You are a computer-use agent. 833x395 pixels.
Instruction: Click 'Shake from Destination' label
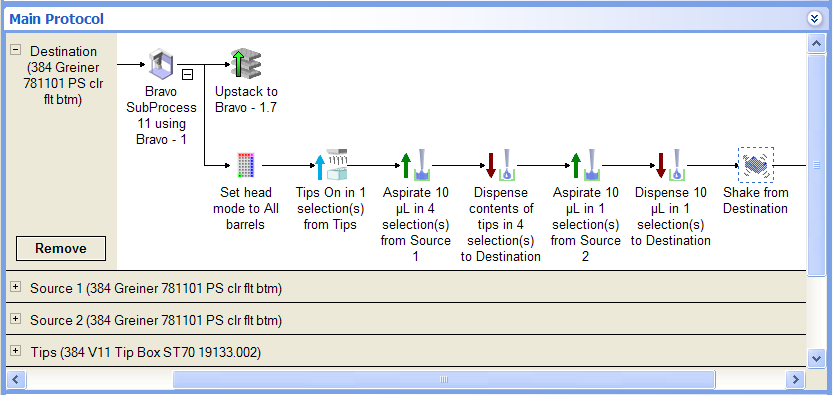coord(755,201)
